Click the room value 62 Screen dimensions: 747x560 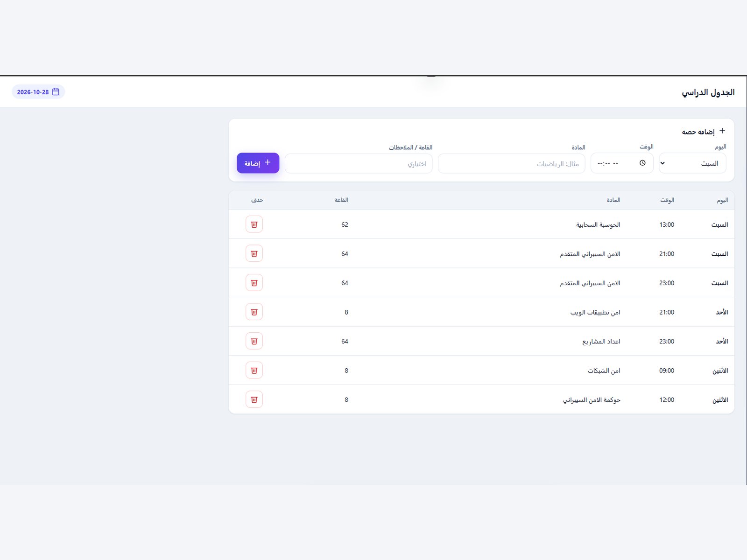[x=345, y=224]
